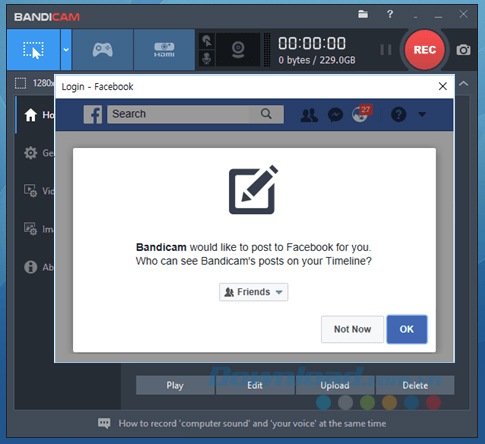Open the tip about recording computer sound
Screen dimensions: 485x444
[252, 424]
